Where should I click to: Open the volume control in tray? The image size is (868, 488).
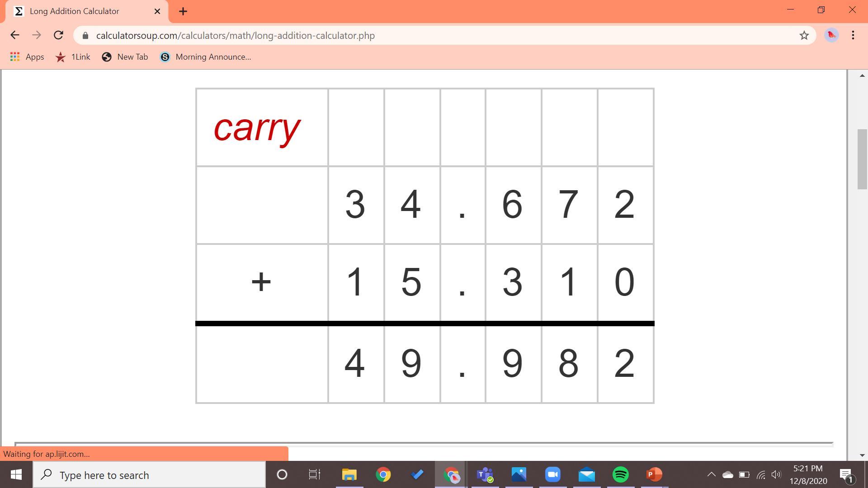[x=776, y=474]
